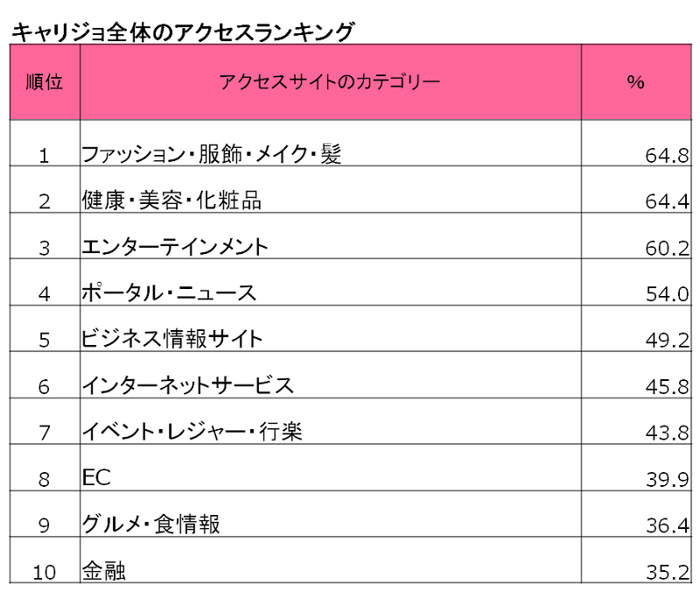Select the ポータル・ニュース category cell

point(169,293)
